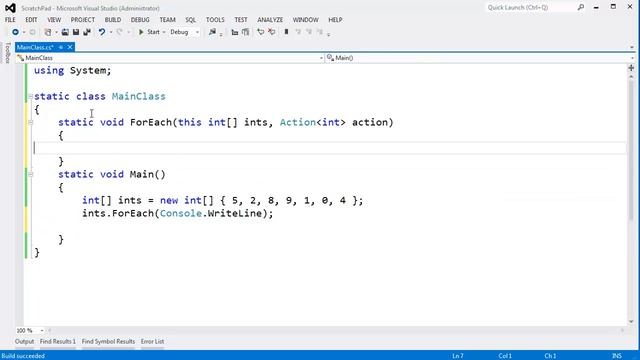Uncomment selected lines via toolbar icon
Image resolution: width=640 pixels, height=360 pixels.
[271, 32]
